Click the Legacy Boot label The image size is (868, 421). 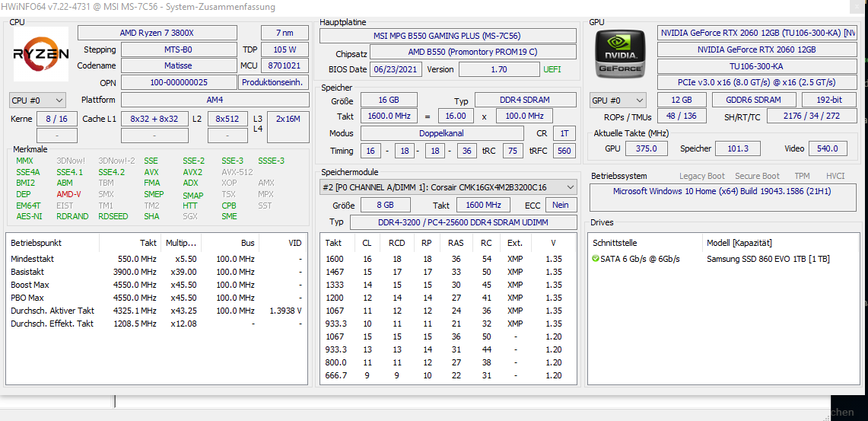(x=702, y=176)
